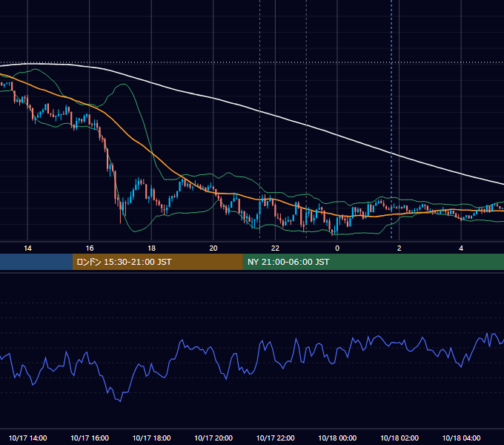Click the 2 hour label on price chart axis
Image resolution: width=504 pixels, height=445 pixels.
pyautogui.click(x=399, y=248)
